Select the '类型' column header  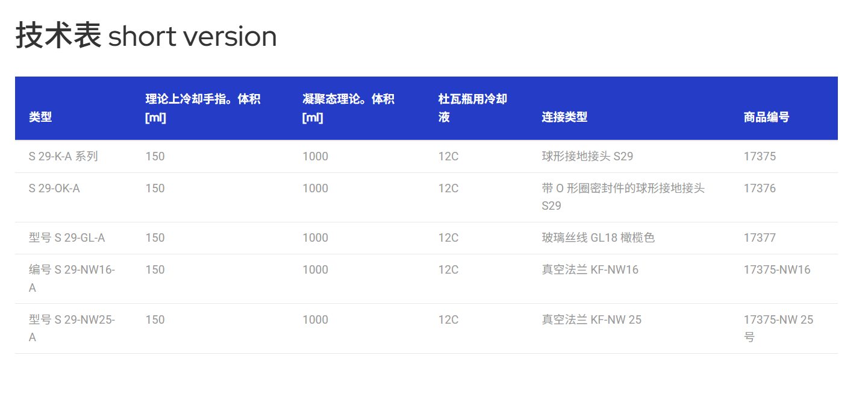pyautogui.click(x=40, y=117)
